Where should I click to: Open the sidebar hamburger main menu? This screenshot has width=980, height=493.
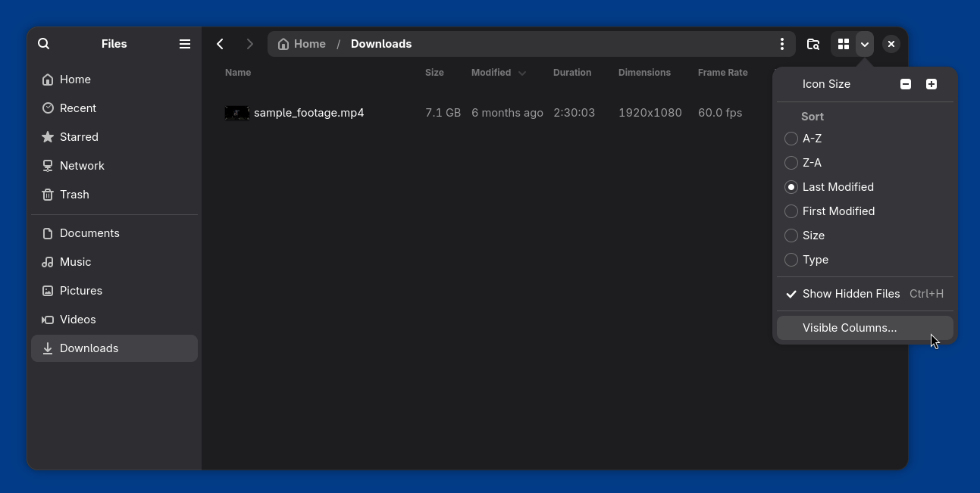tap(184, 44)
